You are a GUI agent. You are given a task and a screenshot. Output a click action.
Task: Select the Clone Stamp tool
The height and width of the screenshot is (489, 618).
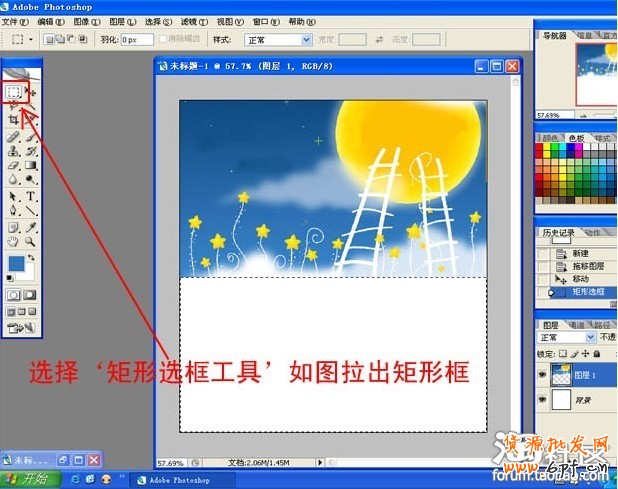(x=13, y=151)
